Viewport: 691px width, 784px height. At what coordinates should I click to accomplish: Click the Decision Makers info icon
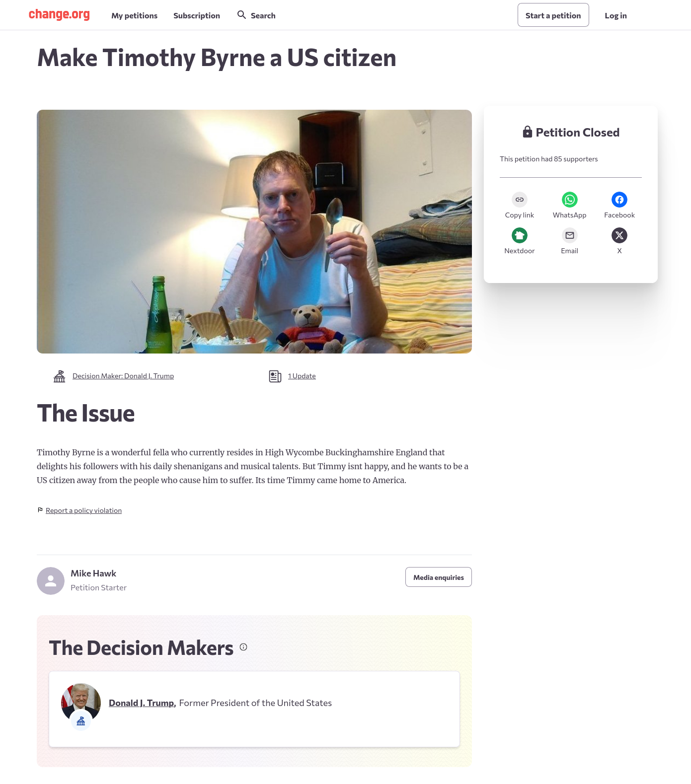[243, 647]
